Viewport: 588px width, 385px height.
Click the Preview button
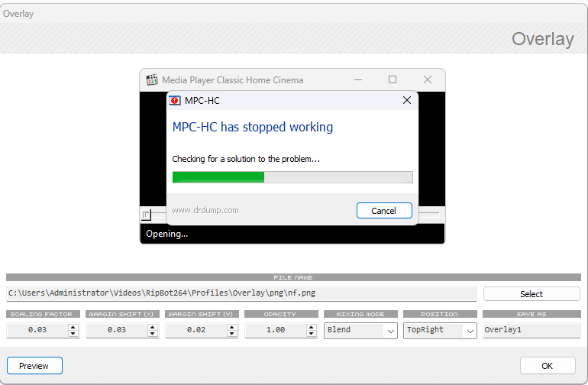[34, 365]
